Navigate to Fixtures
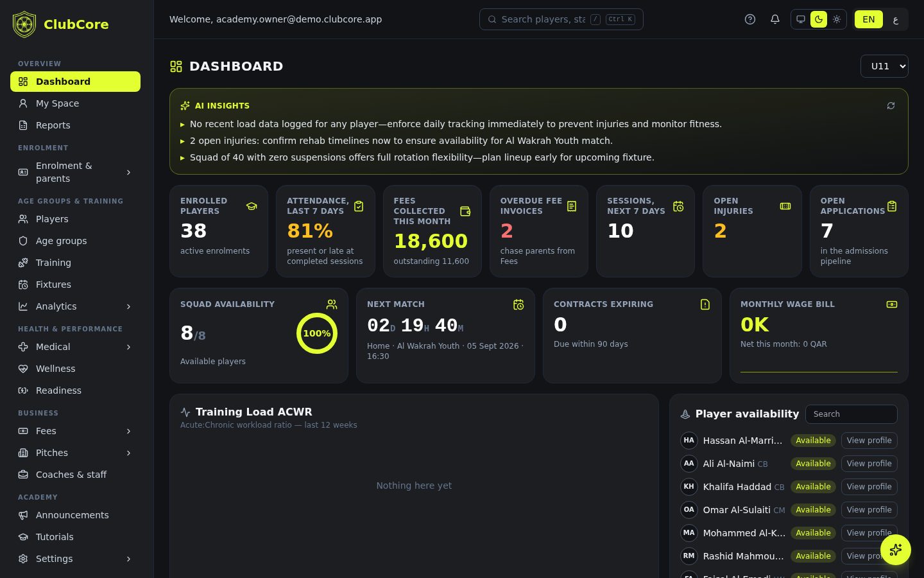Image resolution: width=924 pixels, height=578 pixels. pos(75,285)
